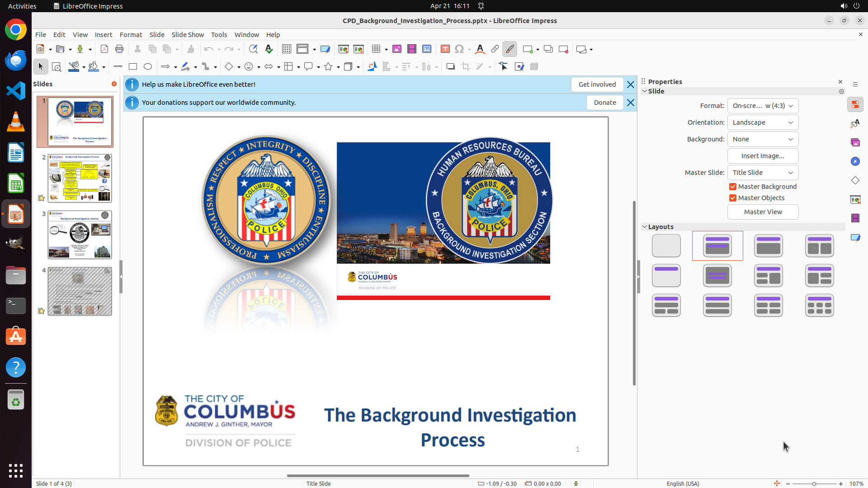Click the Insert Special Character icon

click(459, 49)
